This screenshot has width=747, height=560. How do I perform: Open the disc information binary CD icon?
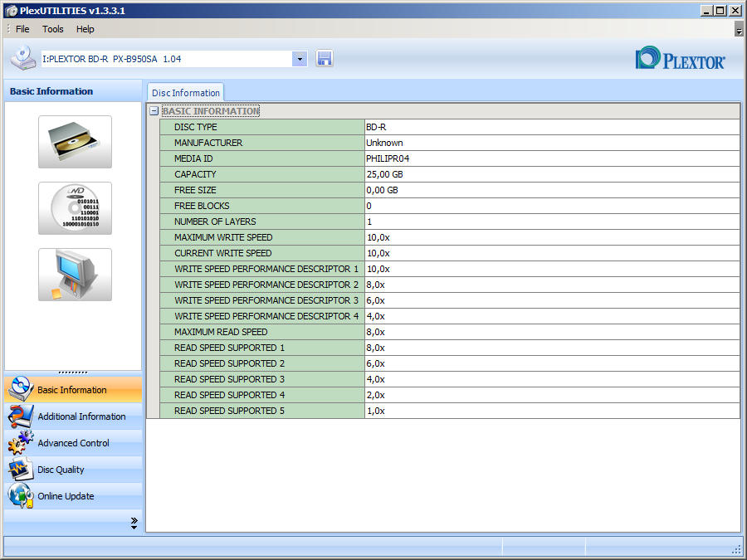tap(76, 208)
